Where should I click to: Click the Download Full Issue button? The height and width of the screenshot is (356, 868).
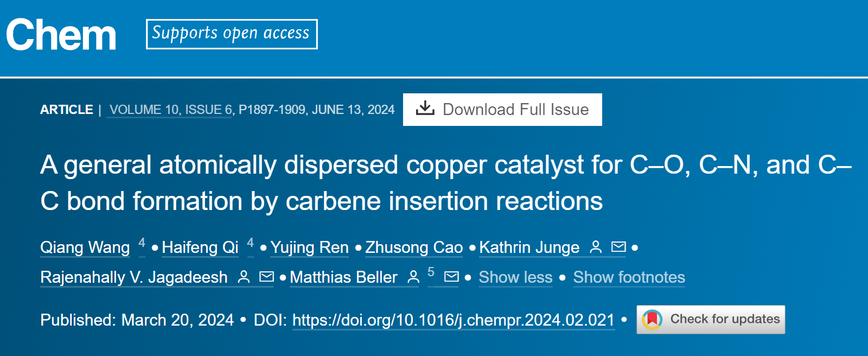pos(502,110)
